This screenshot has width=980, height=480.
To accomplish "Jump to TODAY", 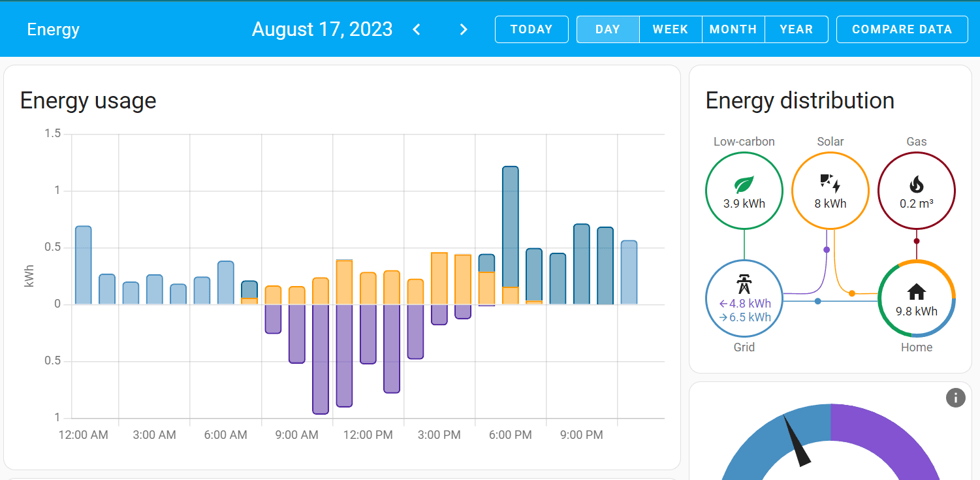I will coord(531,29).
